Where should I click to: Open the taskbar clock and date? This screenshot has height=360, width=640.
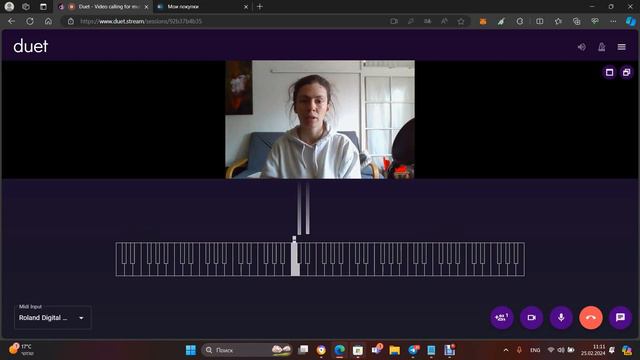tap(593, 350)
